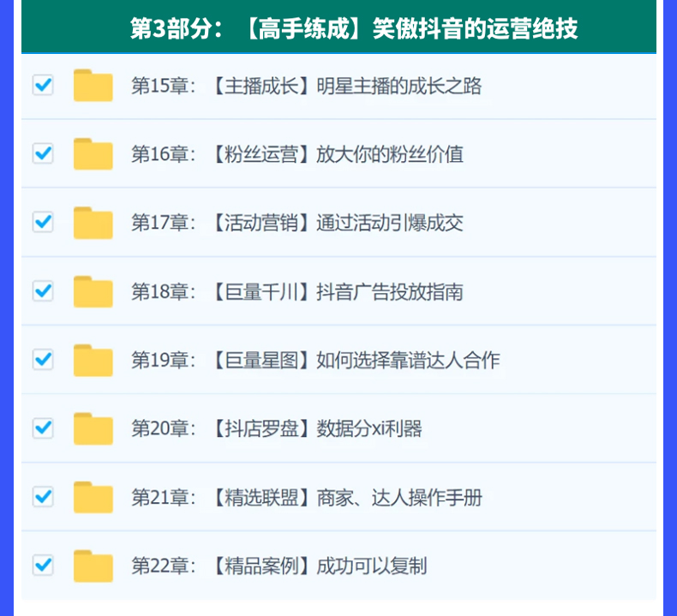Image resolution: width=677 pixels, height=616 pixels.
Task: Select the text 【精品案例】成功可以复制
Action: pyautogui.click(x=321, y=566)
